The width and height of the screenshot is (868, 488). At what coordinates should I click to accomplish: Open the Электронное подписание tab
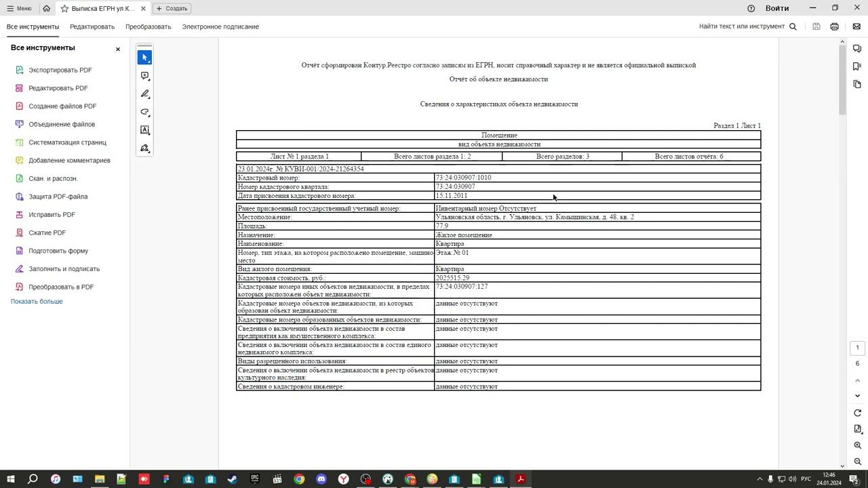click(x=220, y=26)
